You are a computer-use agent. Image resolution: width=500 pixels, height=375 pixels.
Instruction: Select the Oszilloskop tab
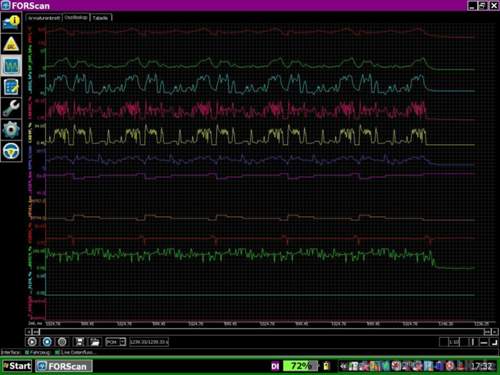tap(76, 17)
